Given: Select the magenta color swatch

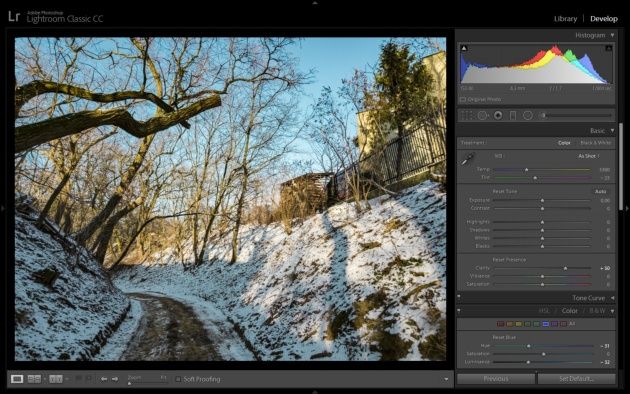Looking at the screenshot, I should (563, 324).
